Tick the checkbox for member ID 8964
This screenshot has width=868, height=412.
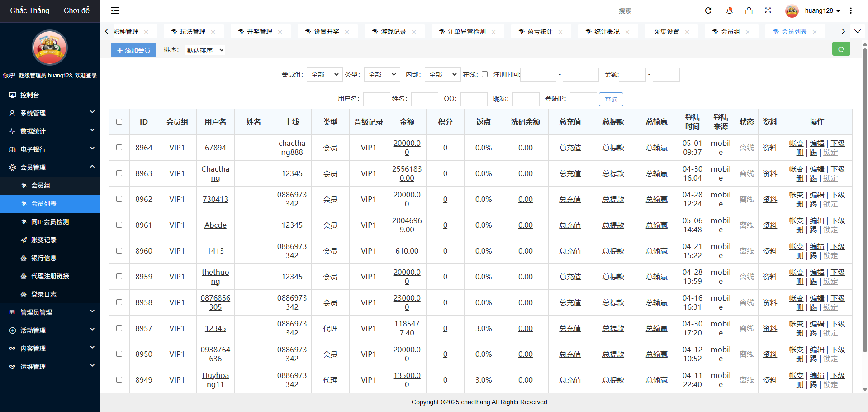click(119, 148)
